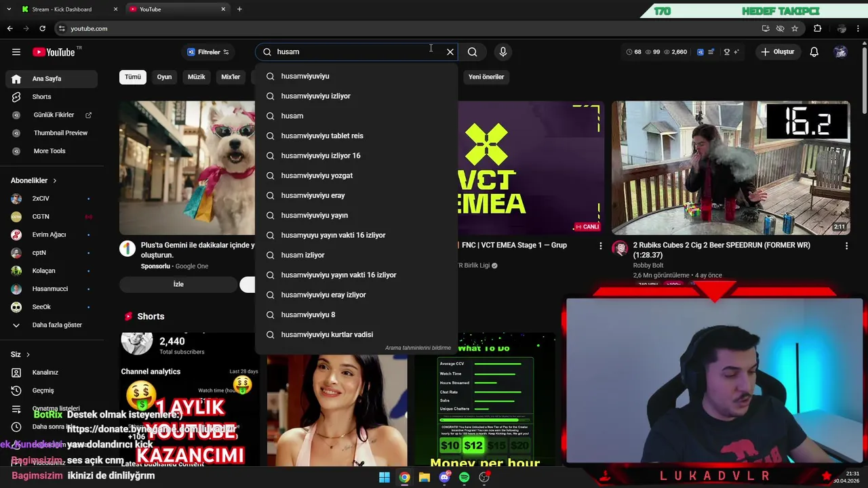Open the Filtreler filter button
Image resolution: width=868 pixels, height=488 pixels.
pos(208,52)
